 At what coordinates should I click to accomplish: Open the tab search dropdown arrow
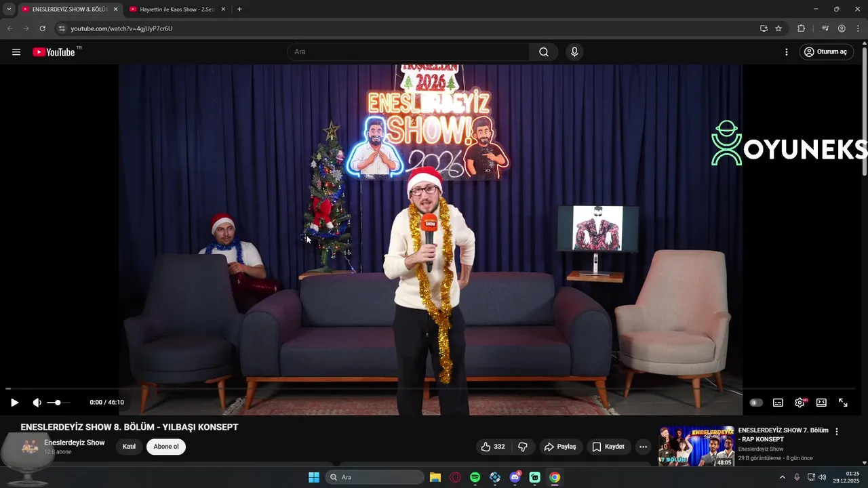click(x=9, y=9)
